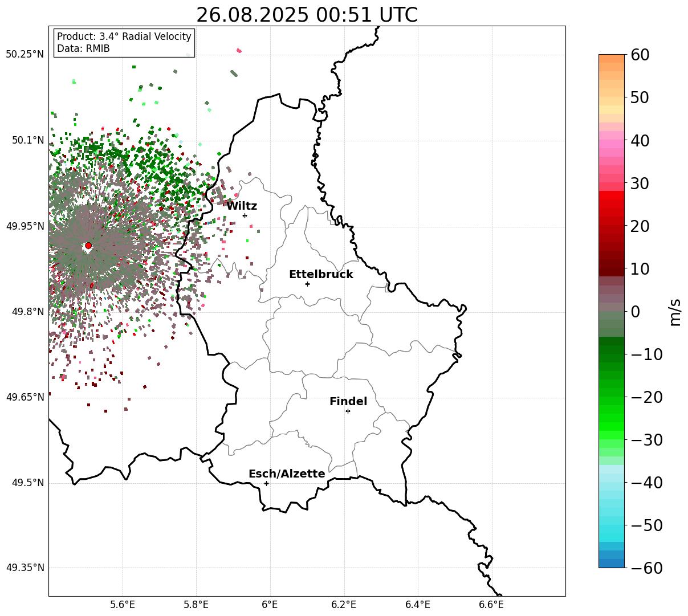Click the Ettelbruck station cross marker
The height and width of the screenshot is (616, 688).
(307, 284)
